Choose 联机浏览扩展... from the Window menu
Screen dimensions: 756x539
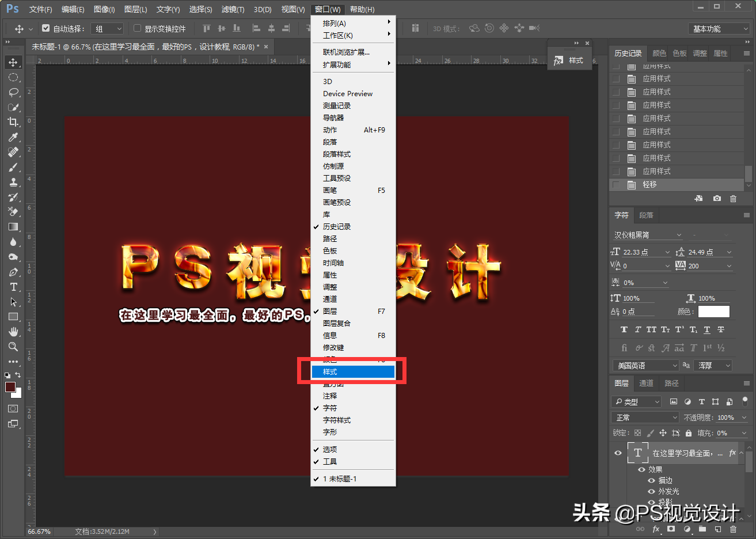(353, 52)
